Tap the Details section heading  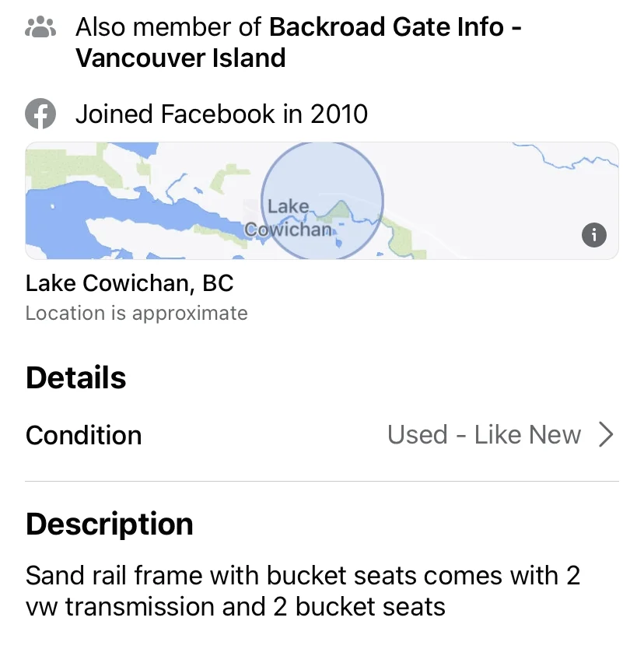click(75, 377)
